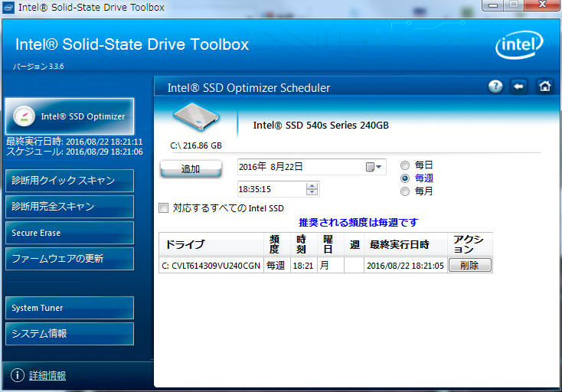Image resolution: width=562 pixels, height=392 pixels.
Task: Open ファームウェアの更新
Action: (x=70, y=259)
